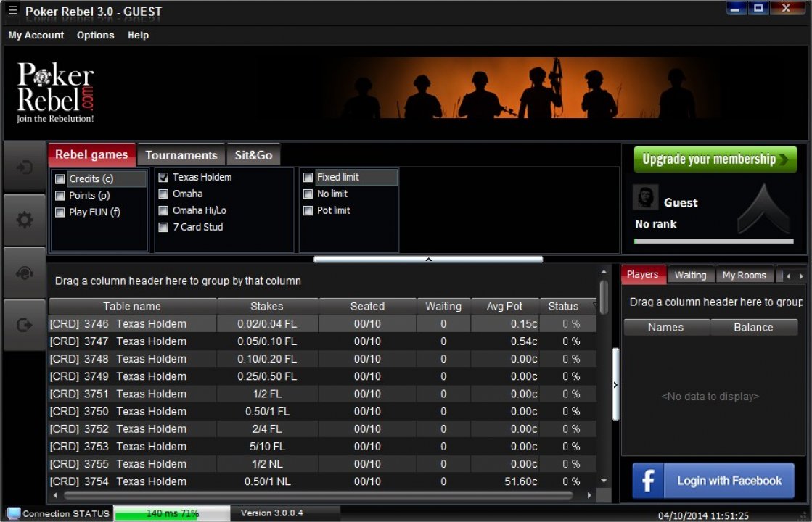
Task: Sort by Table name column header
Action: point(132,306)
